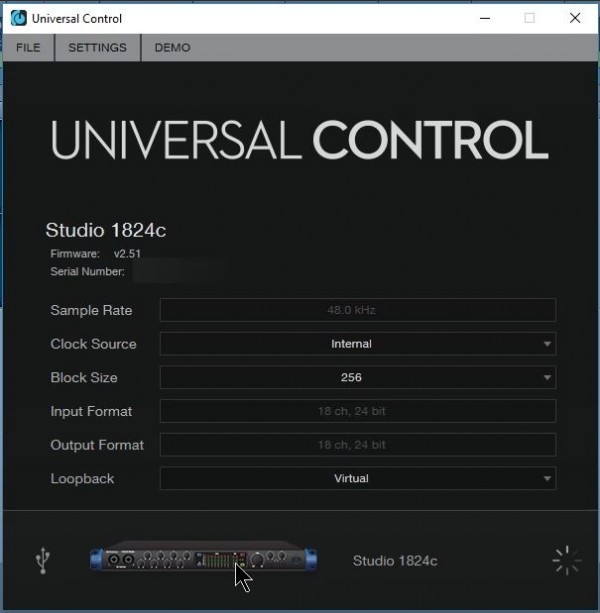Click the Clock Source dropdown arrow
Screen dimensions: 600x613
tap(547, 344)
